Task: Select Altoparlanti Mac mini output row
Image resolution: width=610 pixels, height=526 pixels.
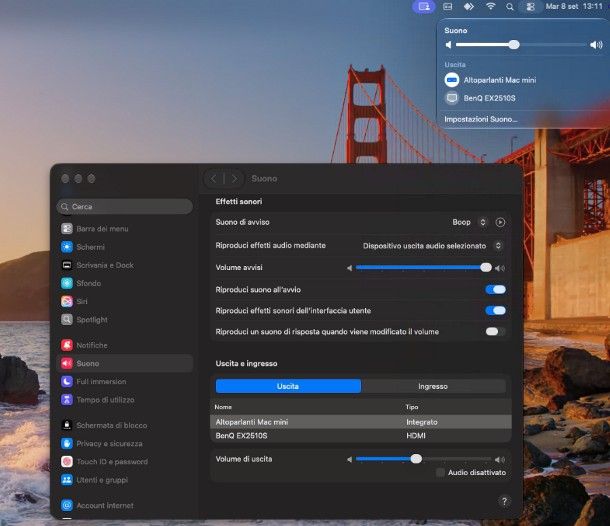Action: 361,422
